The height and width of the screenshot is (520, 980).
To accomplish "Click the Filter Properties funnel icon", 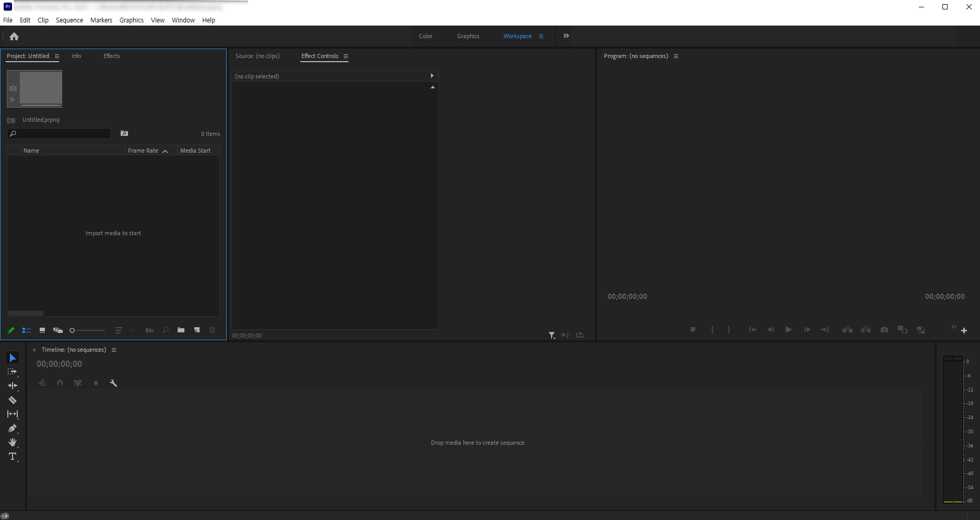I will pos(552,335).
